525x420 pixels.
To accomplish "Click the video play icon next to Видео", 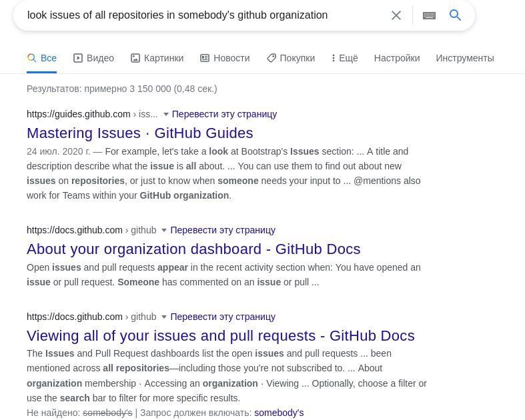I will point(77,58).
